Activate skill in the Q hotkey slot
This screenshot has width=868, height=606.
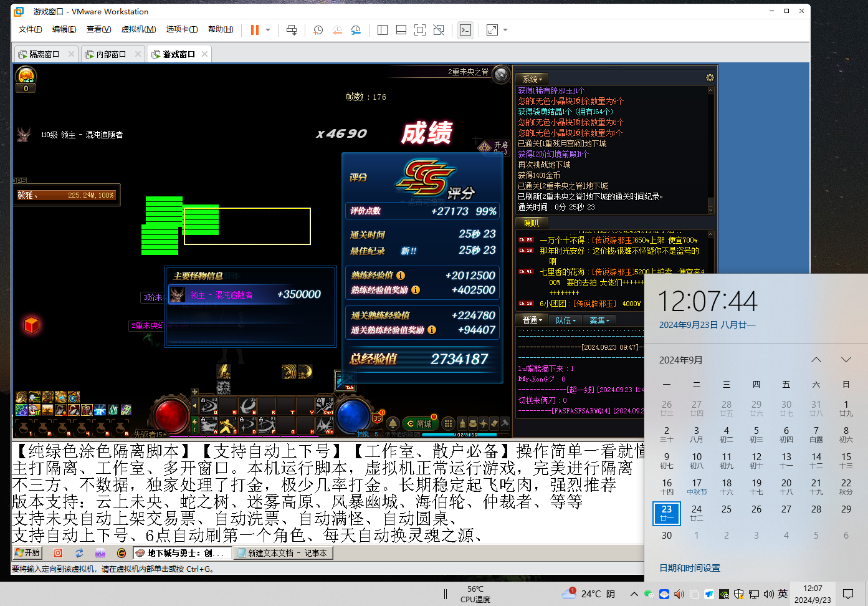click(x=209, y=406)
